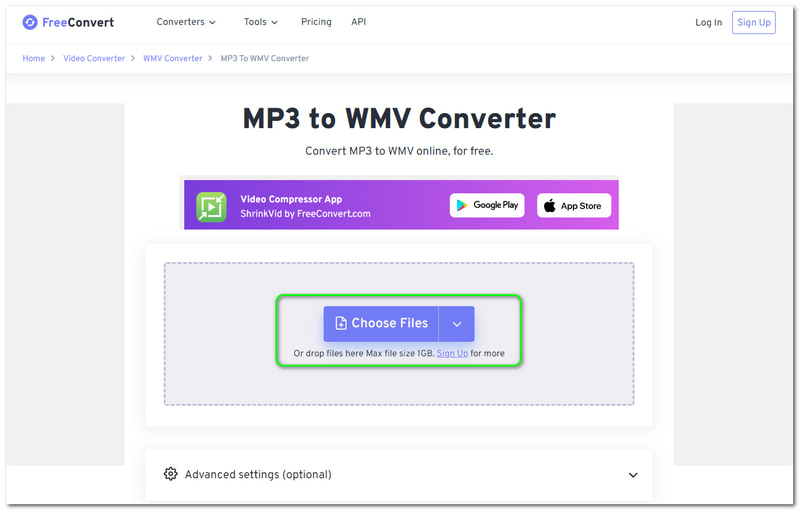The image size is (800, 511).
Task: Go to Home in the breadcrumb
Action: coord(34,58)
